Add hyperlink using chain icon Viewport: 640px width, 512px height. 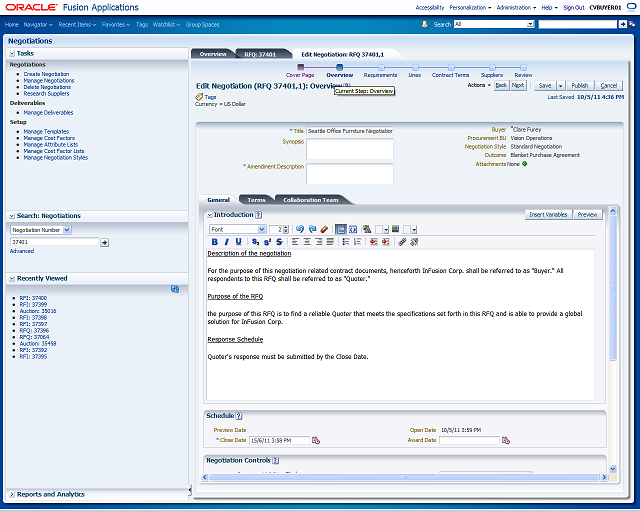tap(402, 242)
